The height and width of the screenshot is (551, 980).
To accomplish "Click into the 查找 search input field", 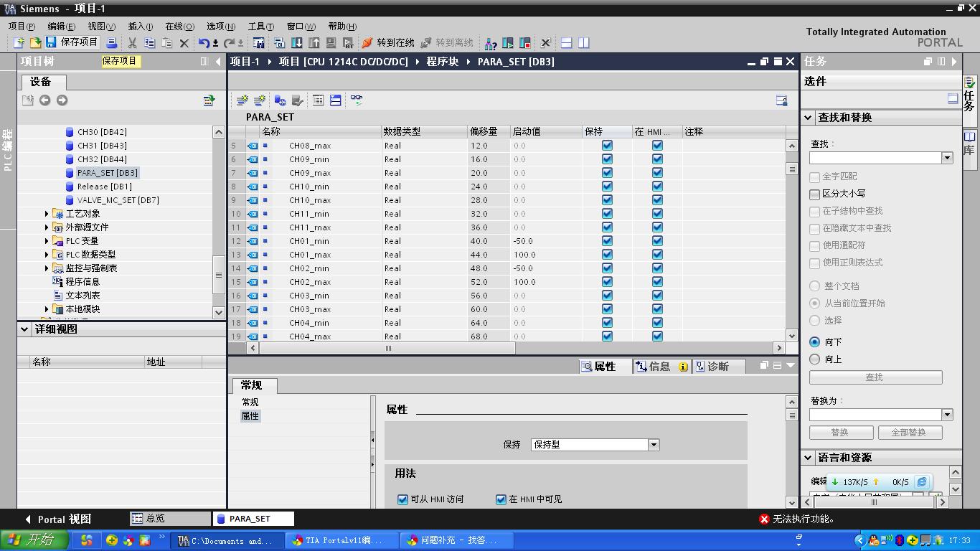I will [875, 158].
